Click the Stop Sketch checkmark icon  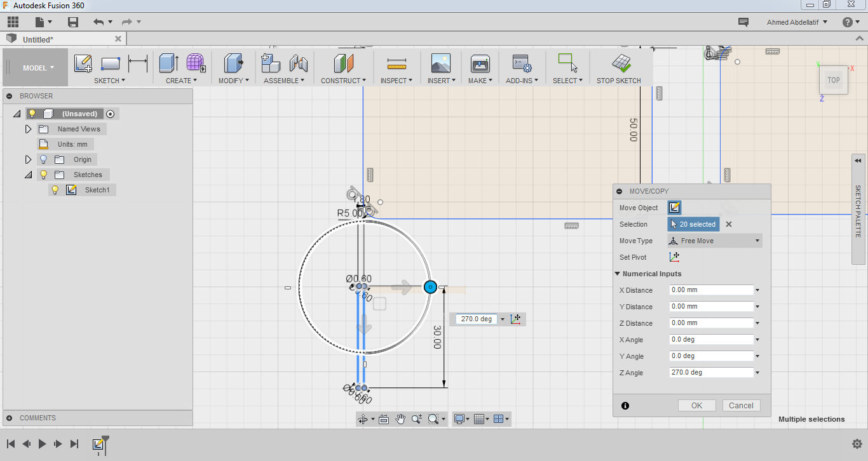coord(621,63)
